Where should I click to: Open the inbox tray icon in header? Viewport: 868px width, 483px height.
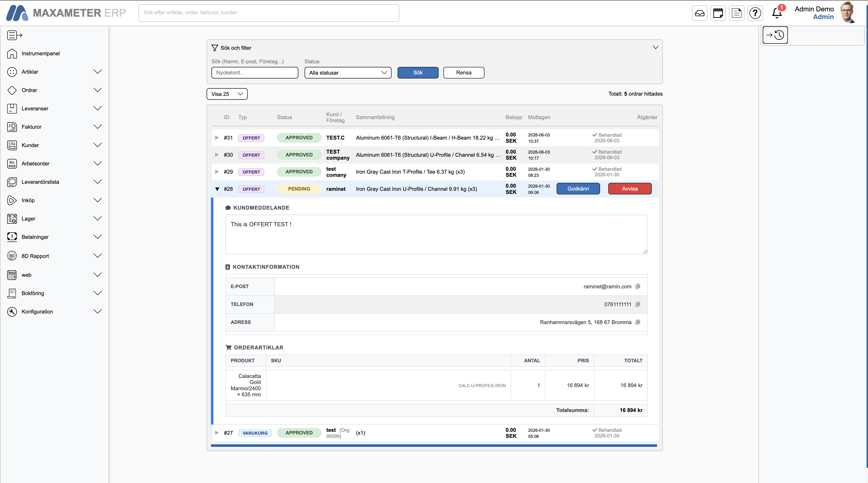coord(700,13)
